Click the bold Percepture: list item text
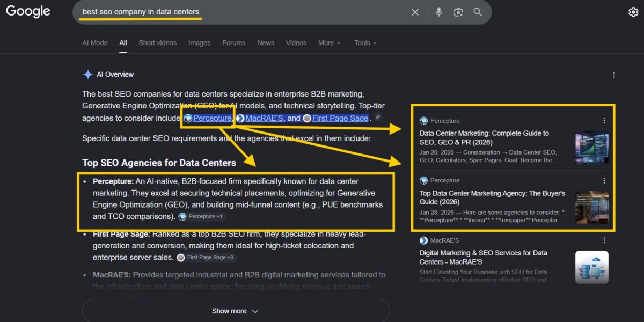The image size is (644, 322). [113, 181]
